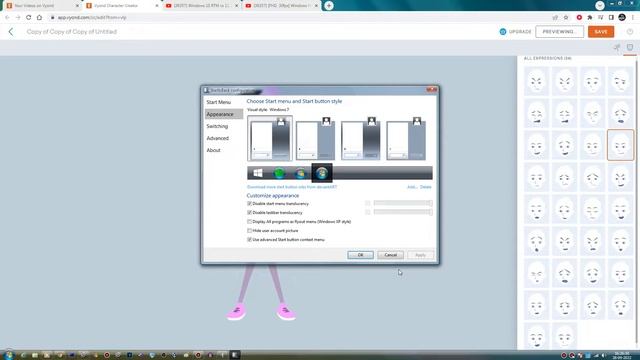The width and height of the screenshot is (640, 360).
Task: Toggle Use advanced Start button context menu
Action: click(249, 239)
